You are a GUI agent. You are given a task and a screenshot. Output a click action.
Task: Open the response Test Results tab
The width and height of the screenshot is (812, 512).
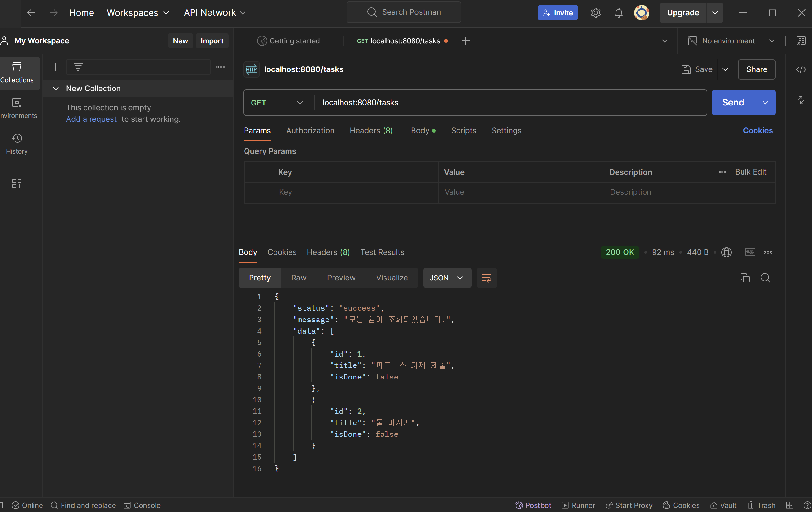(382, 252)
